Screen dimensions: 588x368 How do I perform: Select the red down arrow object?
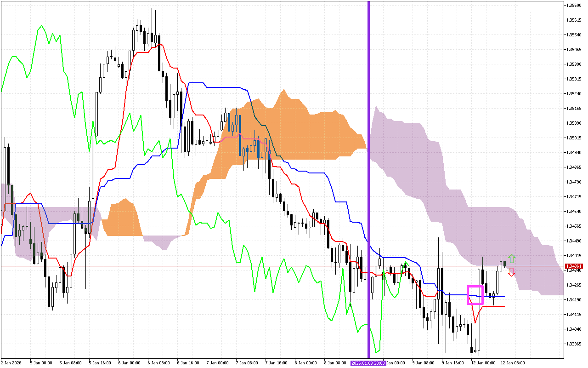tap(511, 272)
